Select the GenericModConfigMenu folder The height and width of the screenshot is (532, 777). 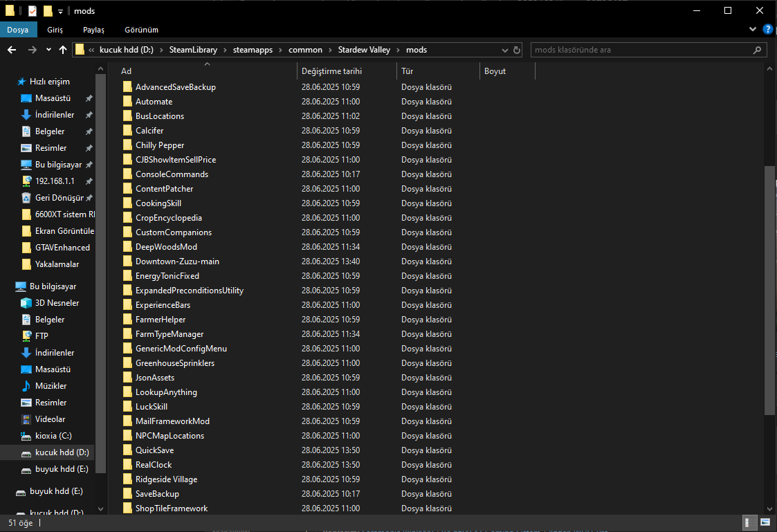[181, 348]
